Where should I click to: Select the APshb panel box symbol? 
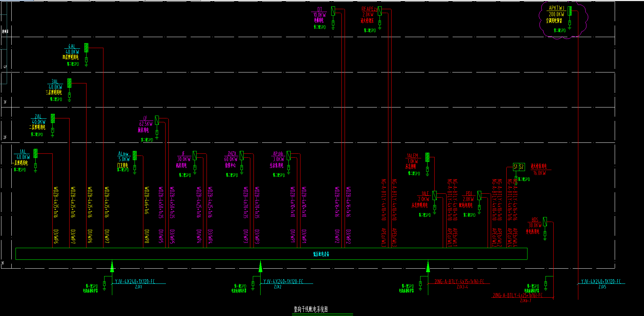pyautogui.click(x=288, y=156)
